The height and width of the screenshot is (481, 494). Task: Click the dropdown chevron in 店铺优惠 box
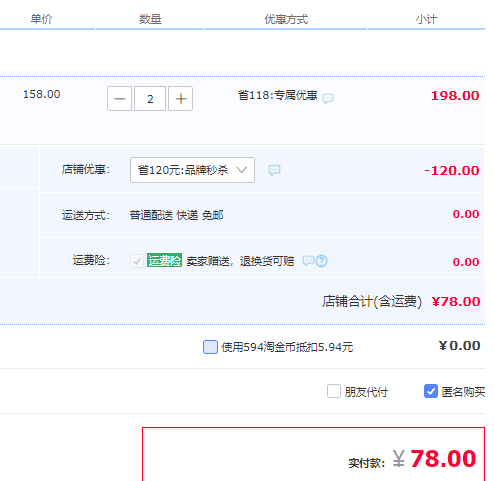242,170
